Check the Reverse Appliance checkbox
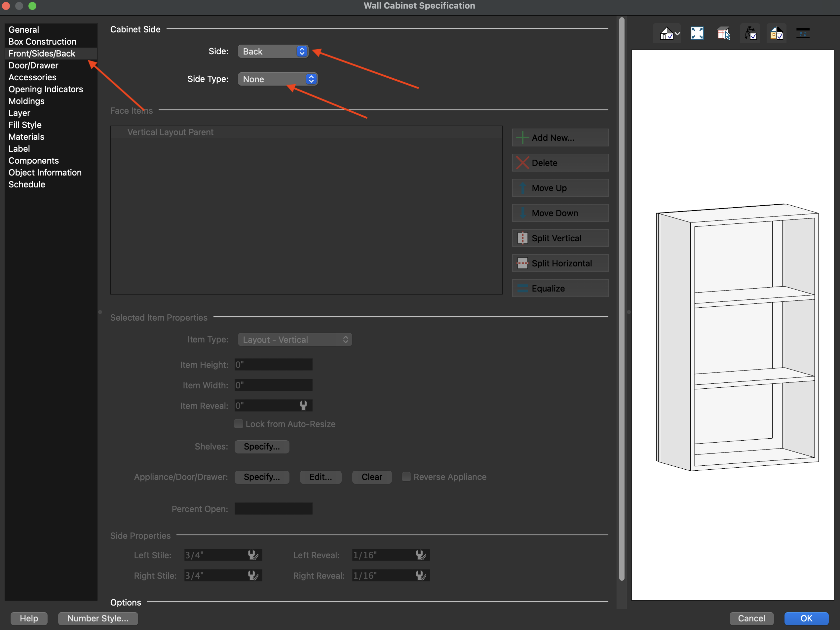 (406, 477)
